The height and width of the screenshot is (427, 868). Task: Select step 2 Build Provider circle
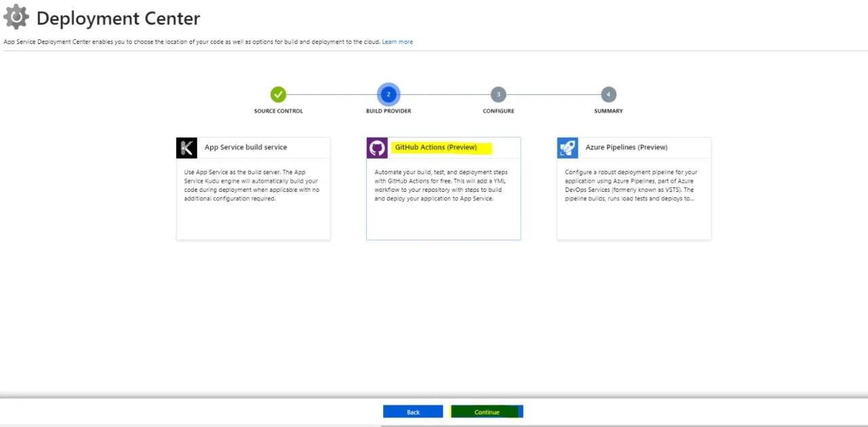(x=389, y=95)
